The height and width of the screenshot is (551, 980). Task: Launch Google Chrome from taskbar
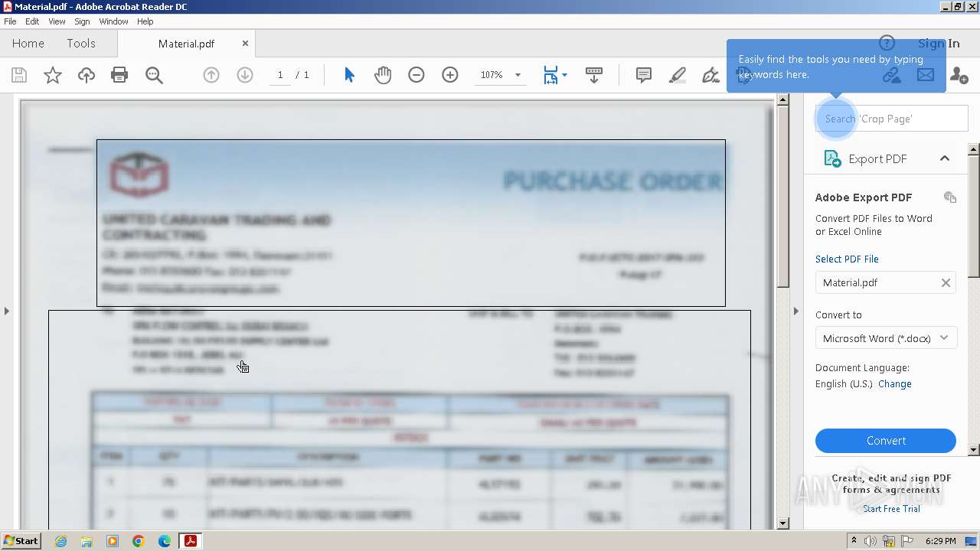point(139,541)
